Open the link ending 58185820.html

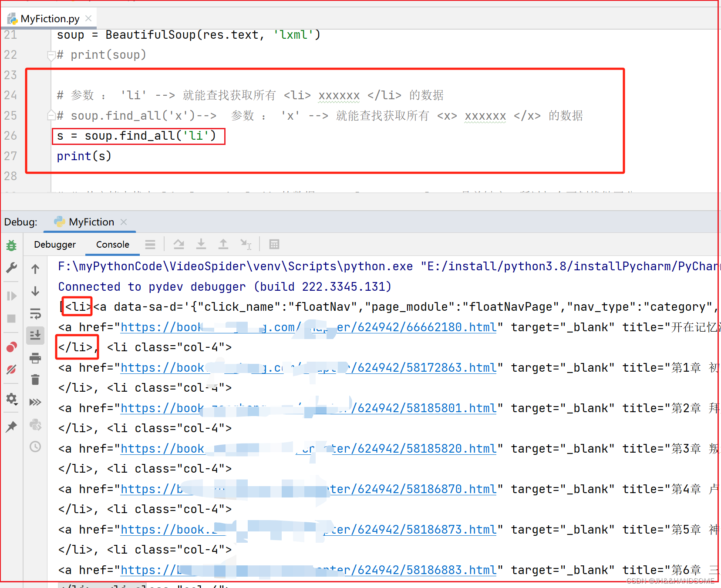point(308,449)
